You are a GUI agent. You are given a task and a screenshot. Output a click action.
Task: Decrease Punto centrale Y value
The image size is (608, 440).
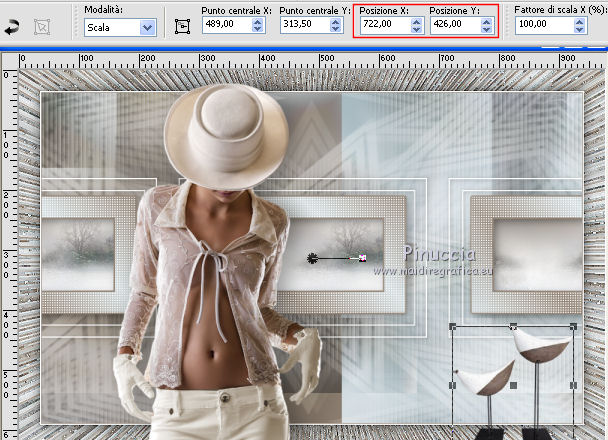pos(335,29)
